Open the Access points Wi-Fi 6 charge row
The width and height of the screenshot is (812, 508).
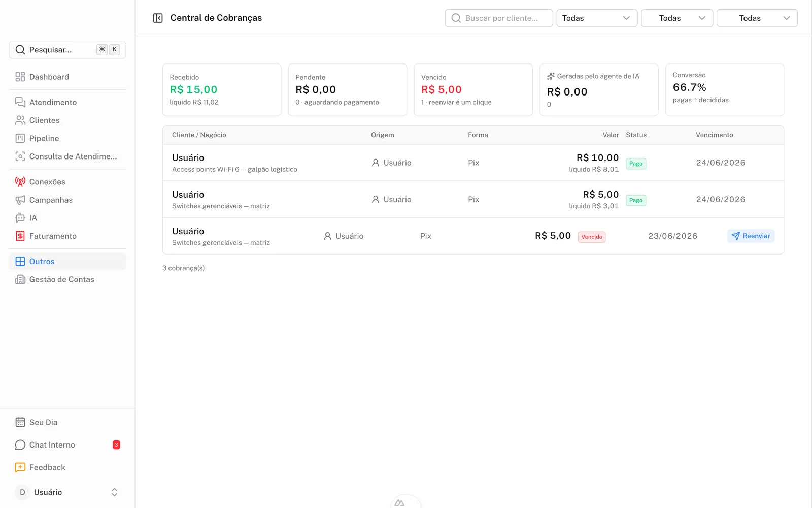tap(473, 163)
